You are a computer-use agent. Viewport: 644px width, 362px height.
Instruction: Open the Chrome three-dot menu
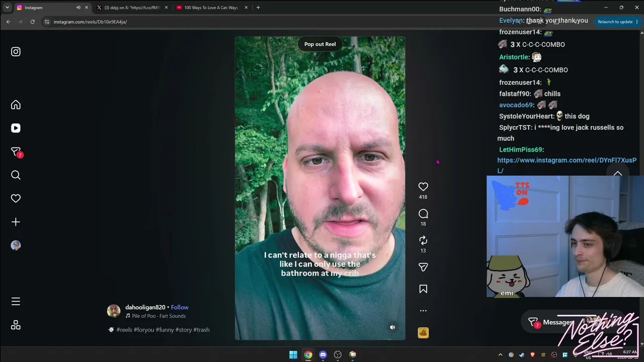[x=637, y=22]
